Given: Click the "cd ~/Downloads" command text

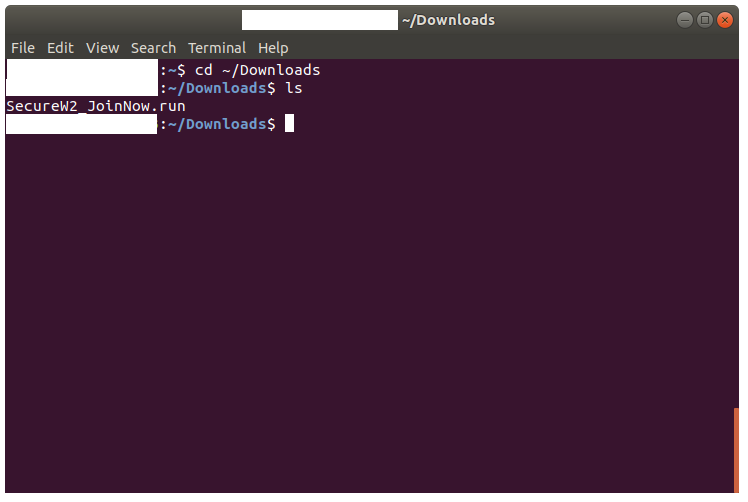Looking at the screenshot, I should [x=257, y=70].
